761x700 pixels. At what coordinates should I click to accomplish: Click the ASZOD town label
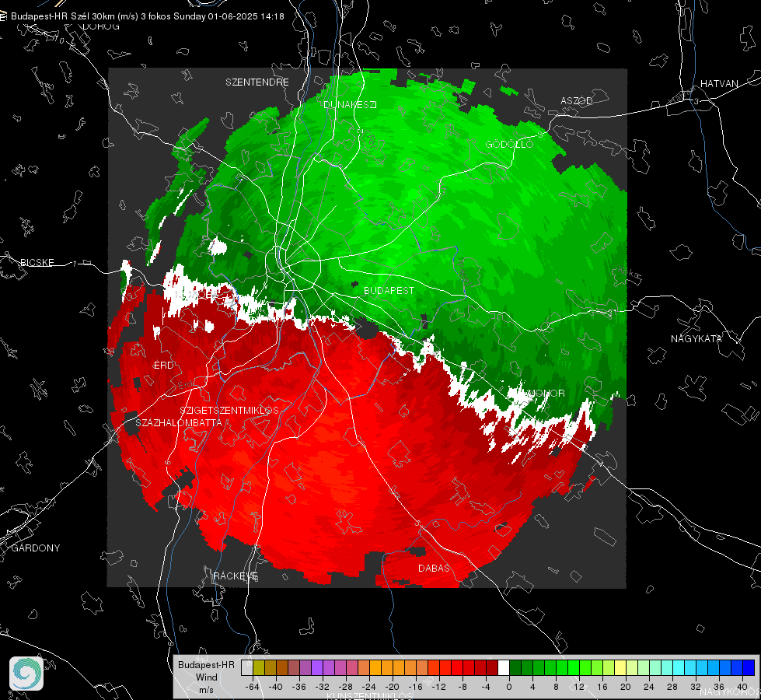tap(577, 100)
